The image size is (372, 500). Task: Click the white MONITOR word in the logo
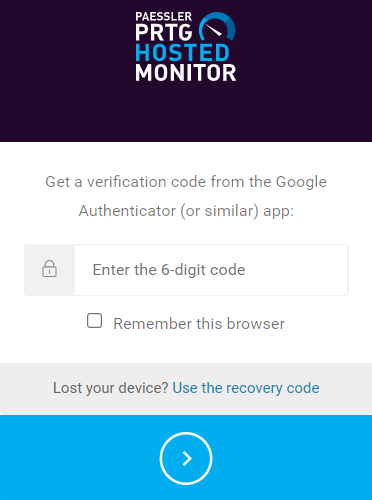point(186,73)
